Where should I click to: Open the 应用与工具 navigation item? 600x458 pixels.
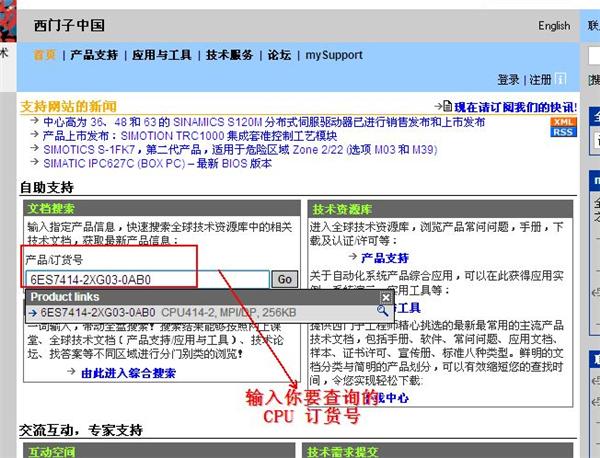click(x=161, y=55)
